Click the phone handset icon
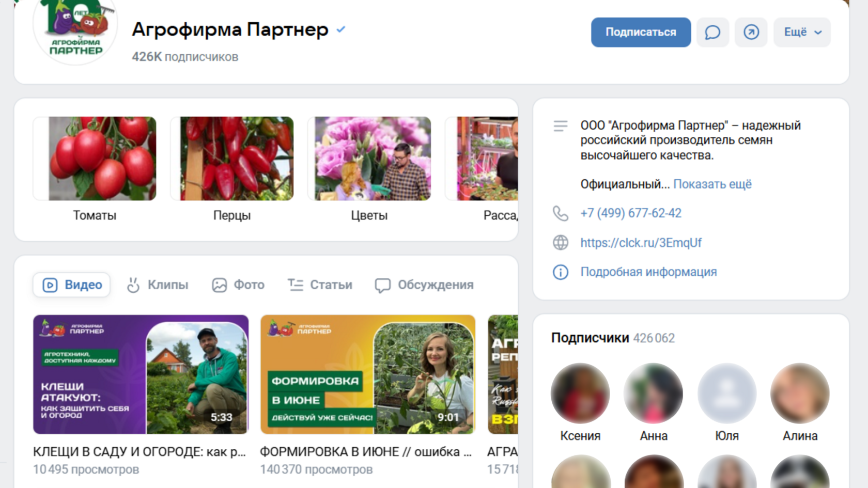The image size is (868, 488). [x=561, y=213]
